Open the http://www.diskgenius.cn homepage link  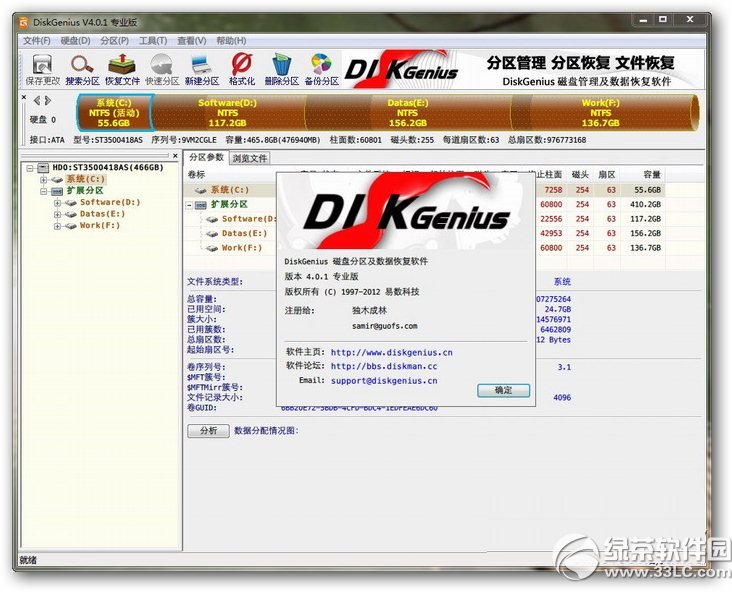pyautogui.click(x=392, y=352)
